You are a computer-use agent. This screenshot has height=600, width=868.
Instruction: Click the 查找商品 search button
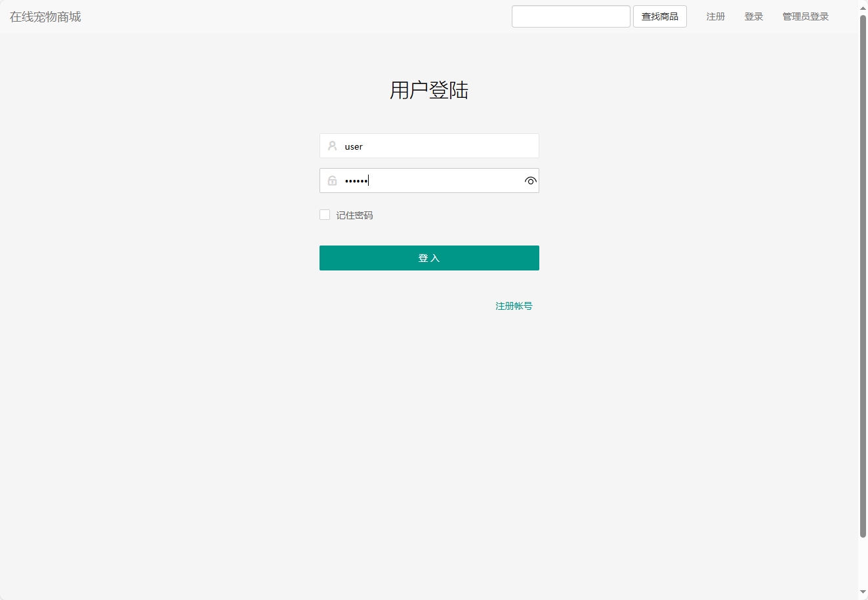659,16
